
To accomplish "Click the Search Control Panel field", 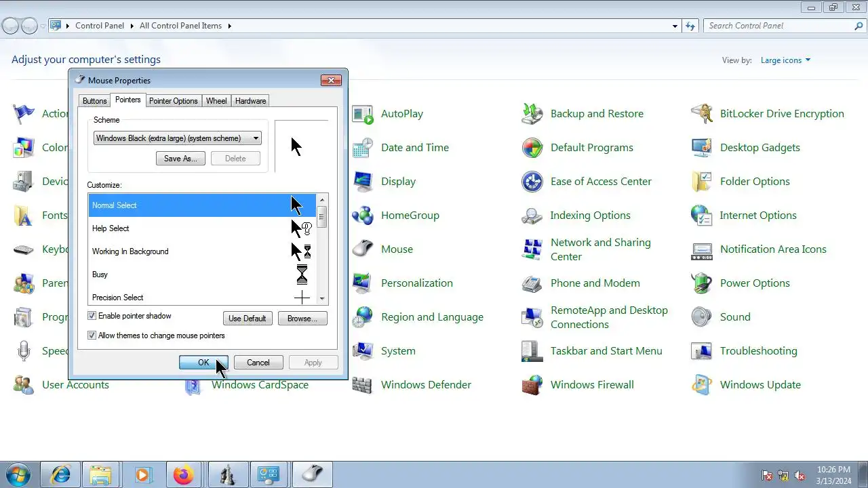I will pos(778,26).
